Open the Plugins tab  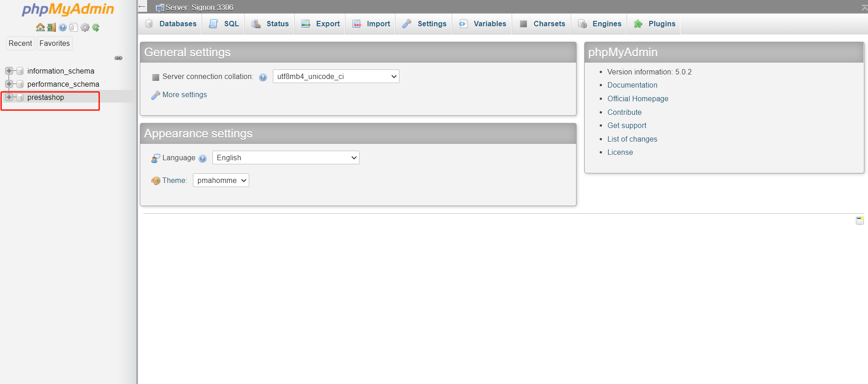point(654,24)
